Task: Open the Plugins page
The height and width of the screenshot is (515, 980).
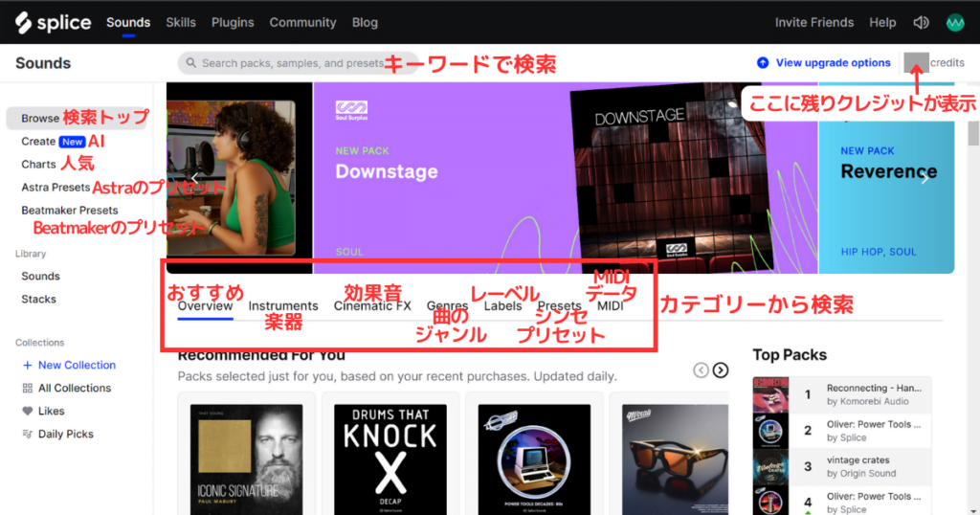Action: pyautogui.click(x=233, y=23)
